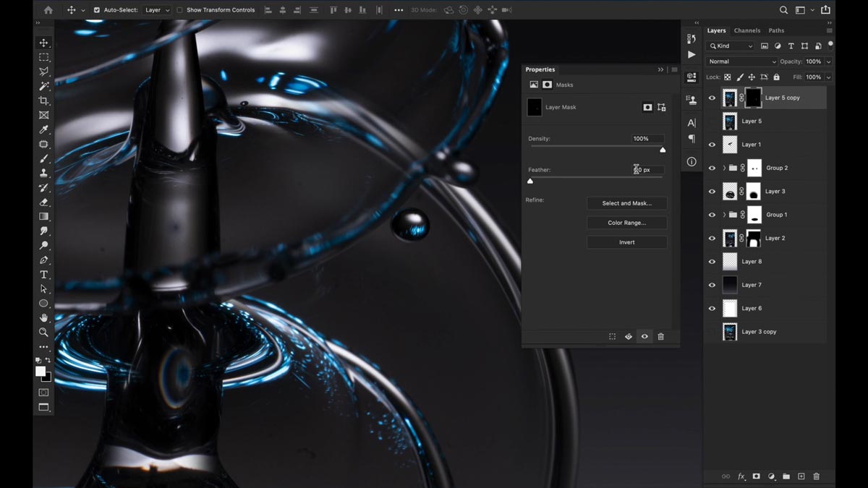Delete the mask in the Properties panel

coord(660,336)
